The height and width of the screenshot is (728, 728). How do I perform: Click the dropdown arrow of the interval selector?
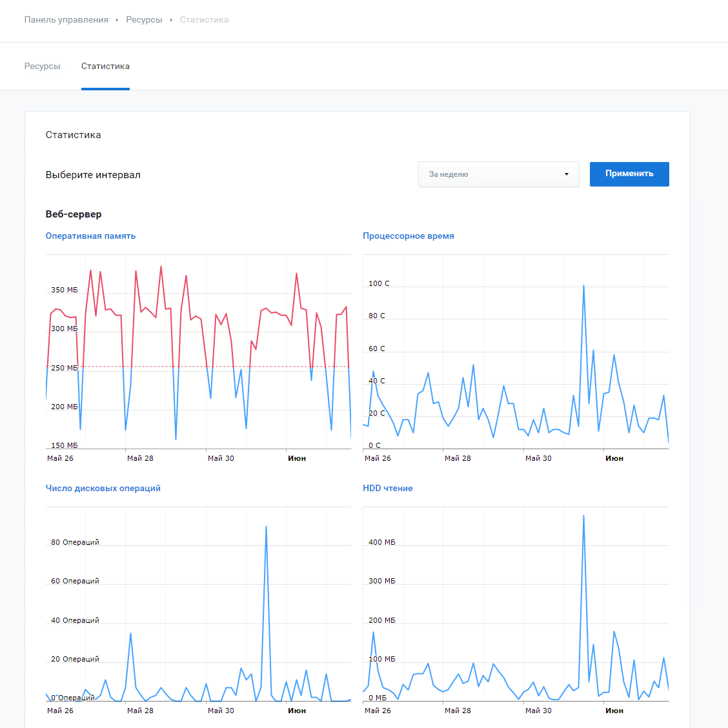567,174
